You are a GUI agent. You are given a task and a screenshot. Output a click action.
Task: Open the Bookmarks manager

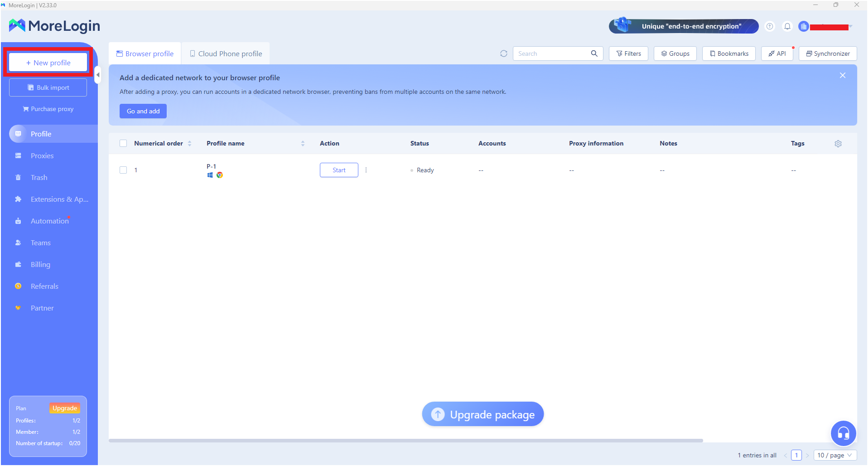(x=728, y=53)
